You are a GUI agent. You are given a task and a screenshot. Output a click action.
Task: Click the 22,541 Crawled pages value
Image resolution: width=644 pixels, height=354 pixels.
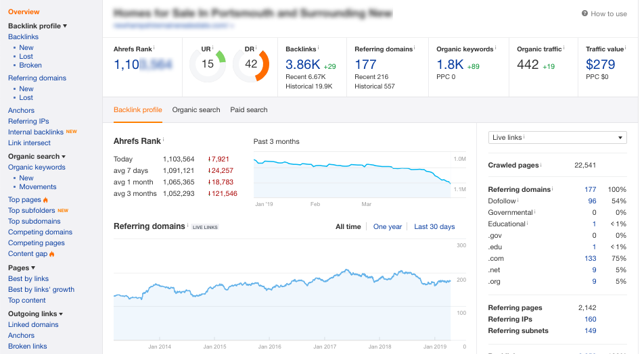click(585, 166)
